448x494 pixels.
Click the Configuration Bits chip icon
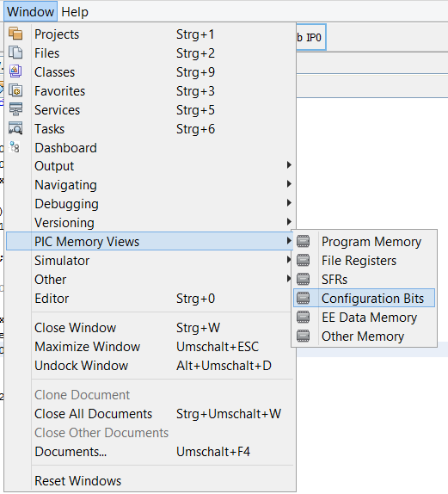(304, 298)
